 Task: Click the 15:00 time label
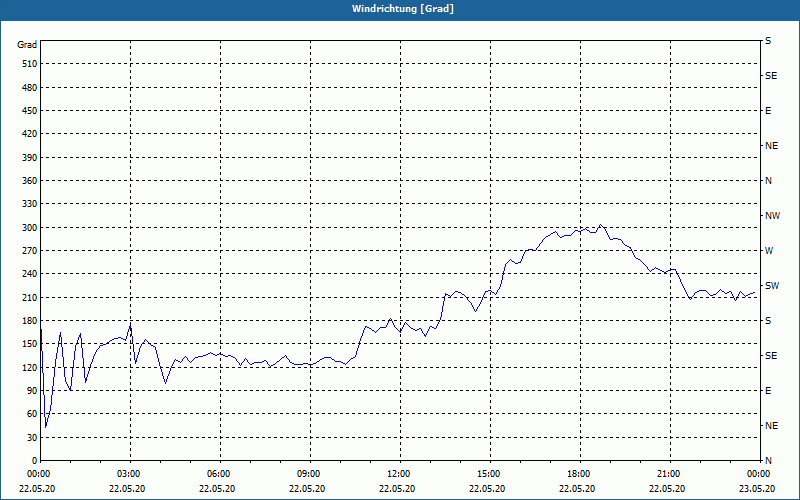pyautogui.click(x=488, y=474)
